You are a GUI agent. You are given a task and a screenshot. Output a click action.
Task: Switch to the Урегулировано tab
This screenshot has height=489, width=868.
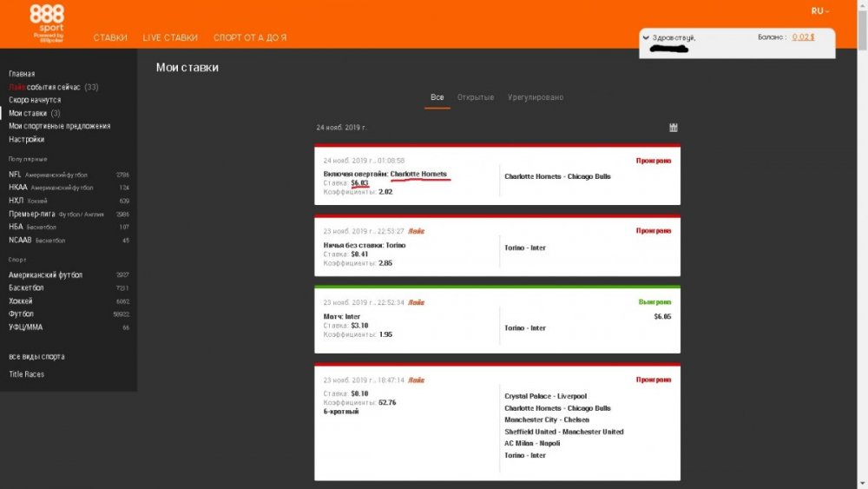coord(536,97)
